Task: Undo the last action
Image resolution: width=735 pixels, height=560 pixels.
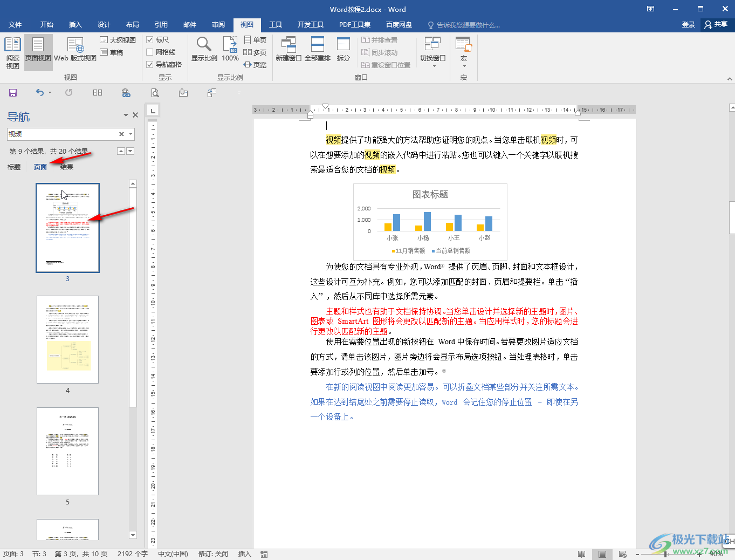Action: [40, 93]
